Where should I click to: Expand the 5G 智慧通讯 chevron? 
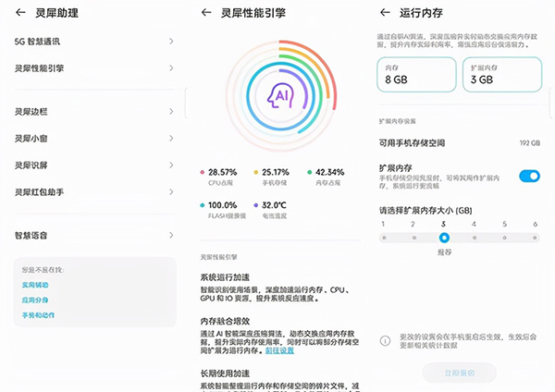pos(171,43)
